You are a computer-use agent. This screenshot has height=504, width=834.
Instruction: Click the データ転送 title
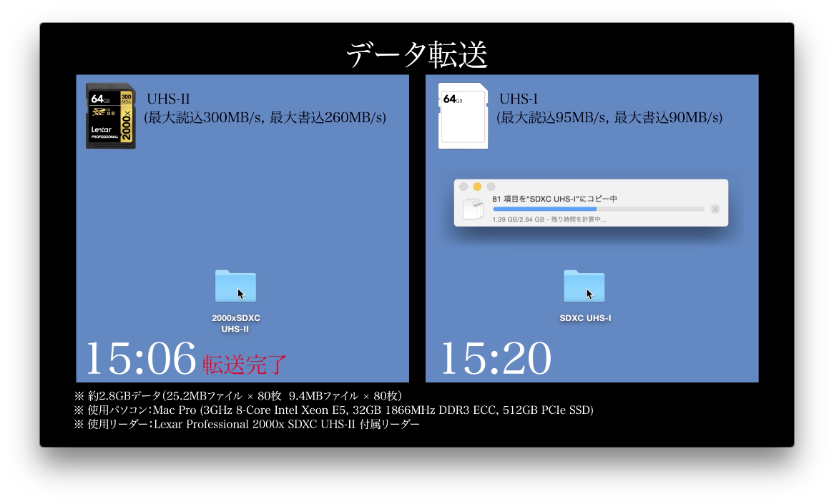[x=417, y=54]
